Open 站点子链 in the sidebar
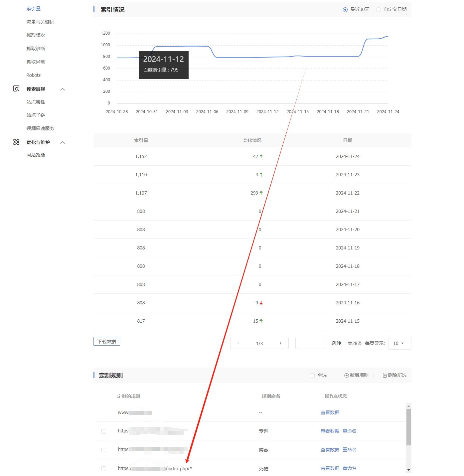 36,115
